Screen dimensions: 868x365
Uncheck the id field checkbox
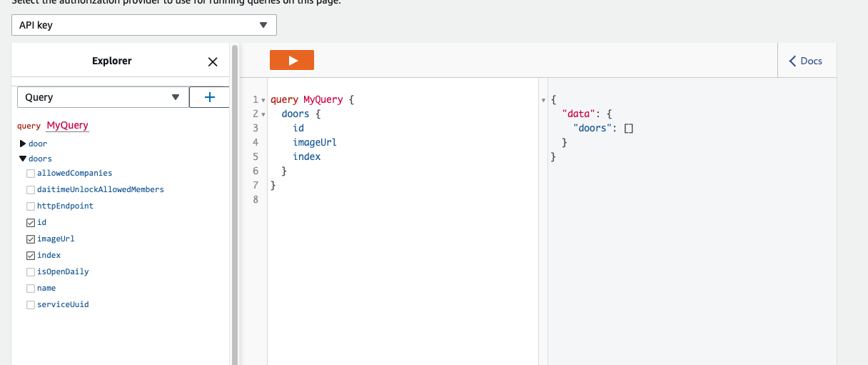pos(30,223)
